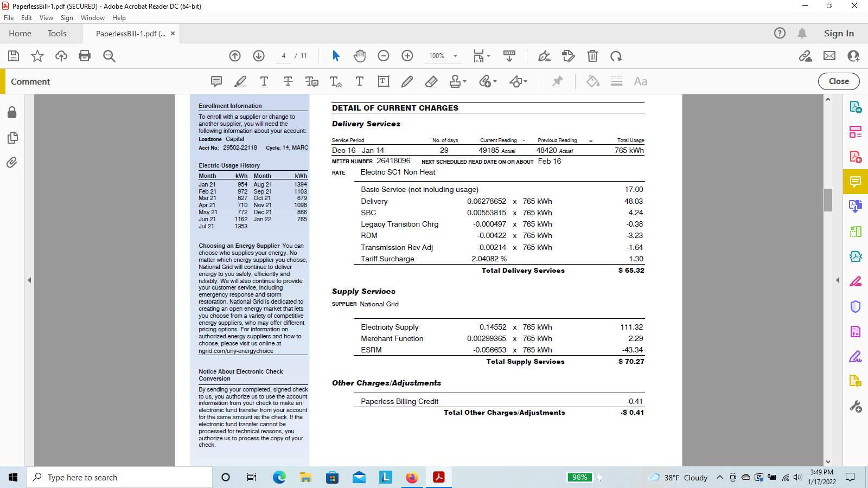Open the Edit menu
Image resolution: width=868 pixels, height=488 pixels.
coord(26,18)
